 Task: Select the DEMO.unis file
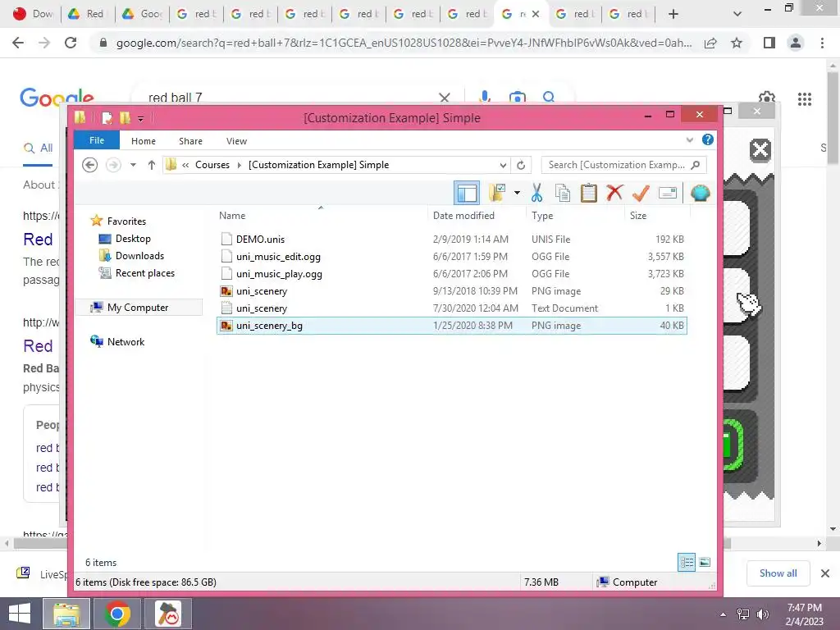pos(452,239)
